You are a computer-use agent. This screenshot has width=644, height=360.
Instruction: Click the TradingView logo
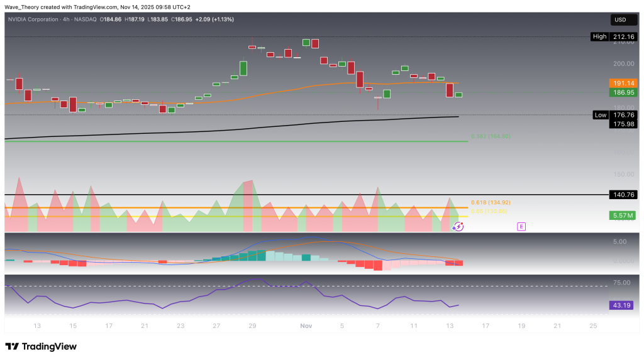pos(41,346)
